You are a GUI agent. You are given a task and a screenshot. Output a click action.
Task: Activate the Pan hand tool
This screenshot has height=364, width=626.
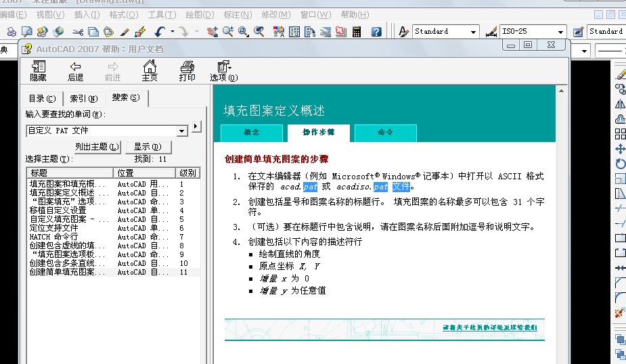tap(213, 32)
